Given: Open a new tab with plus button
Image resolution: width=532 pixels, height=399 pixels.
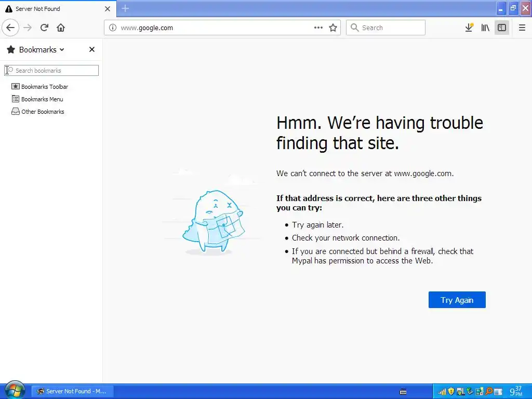Looking at the screenshot, I should tap(125, 8).
